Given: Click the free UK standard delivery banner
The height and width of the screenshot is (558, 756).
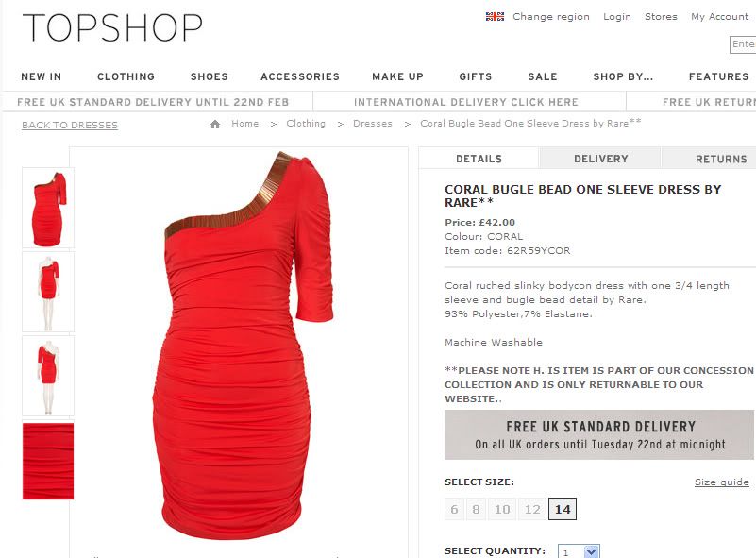Looking at the screenshot, I should (x=598, y=434).
